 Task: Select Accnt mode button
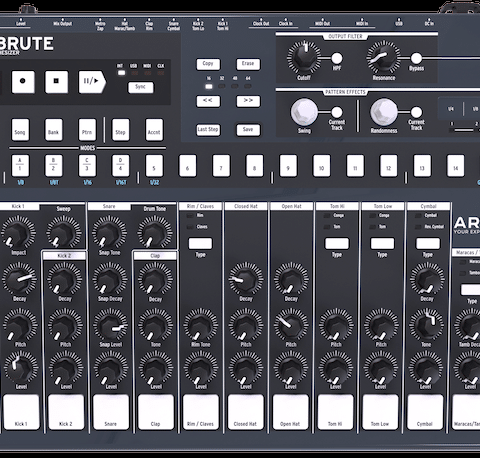coord(154,130)
